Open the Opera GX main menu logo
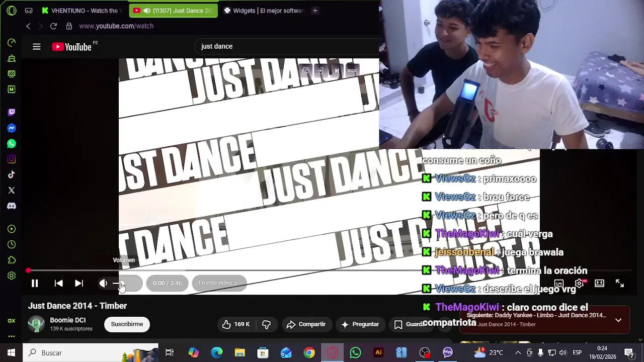Viewport: 644px width, 362px height. coord(12,11)
